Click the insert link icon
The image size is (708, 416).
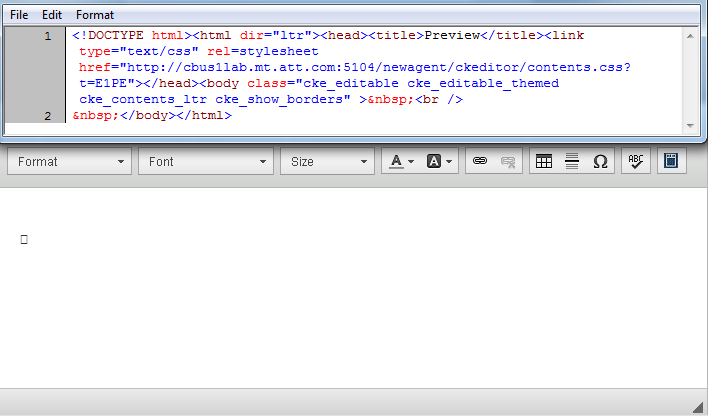click(480, 161)
